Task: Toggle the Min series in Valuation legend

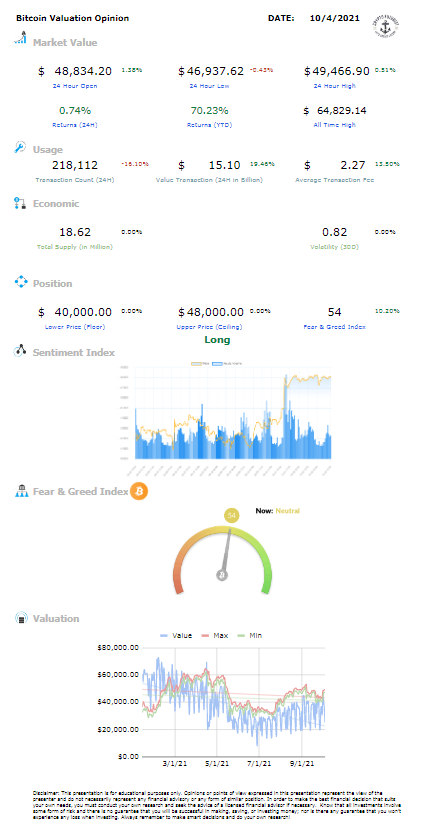Action: point(249,635)
